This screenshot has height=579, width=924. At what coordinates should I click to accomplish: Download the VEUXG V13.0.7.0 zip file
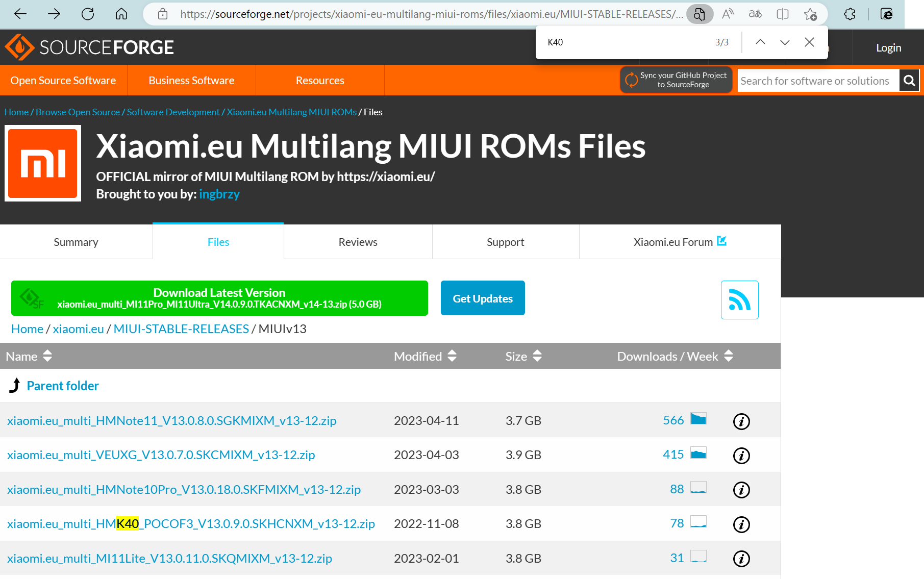click(161, 455)
